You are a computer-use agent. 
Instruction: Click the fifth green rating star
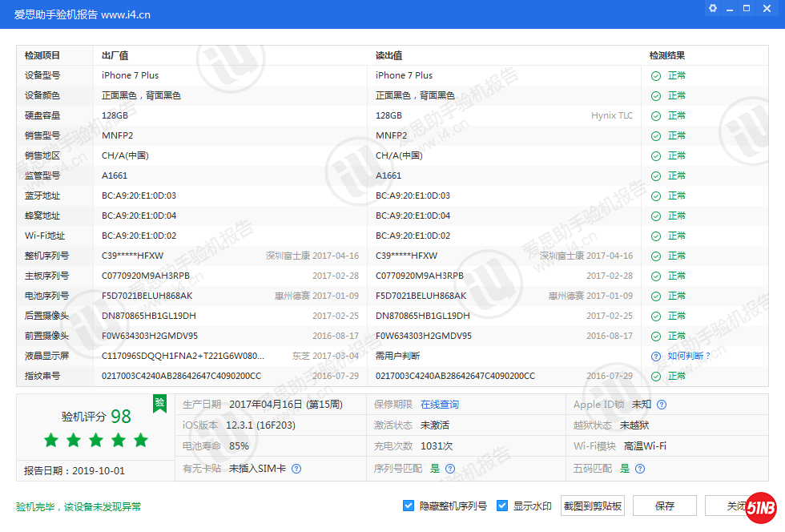141,440
